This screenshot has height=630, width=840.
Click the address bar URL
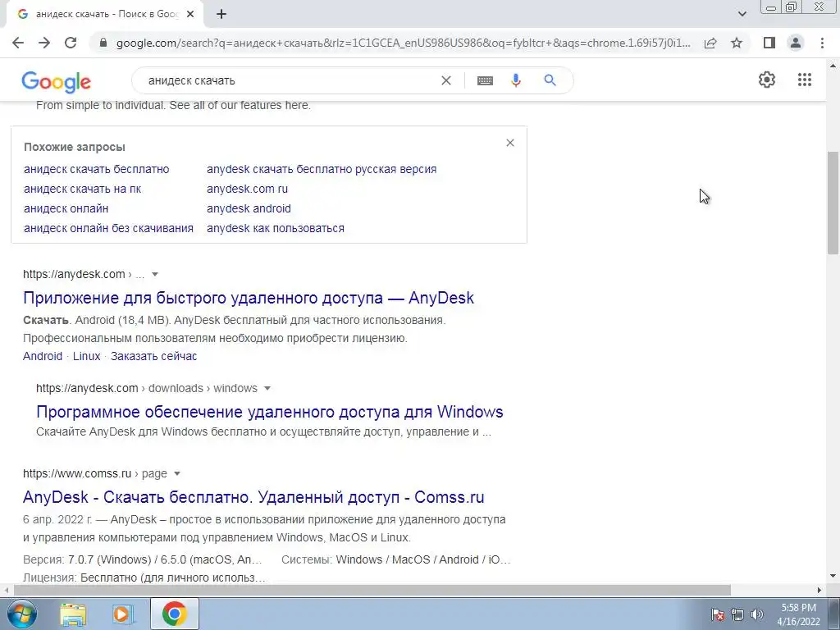(404, 43)
